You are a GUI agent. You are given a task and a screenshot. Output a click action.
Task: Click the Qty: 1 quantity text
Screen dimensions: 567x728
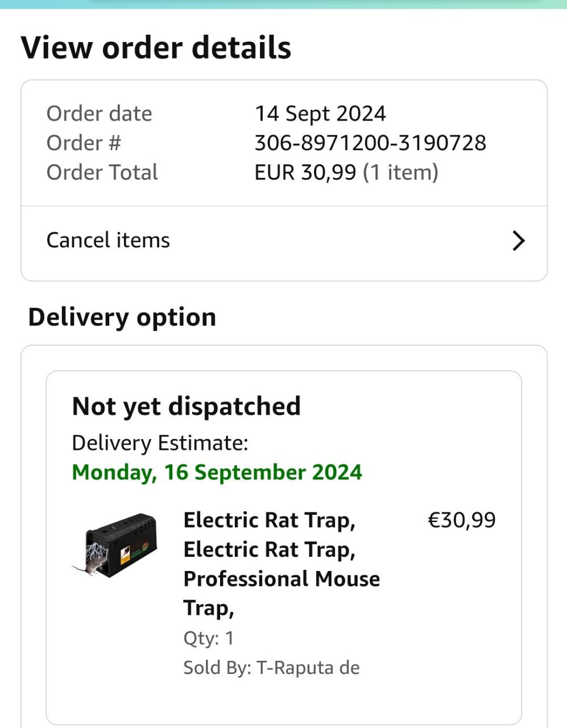click(208, 638)
